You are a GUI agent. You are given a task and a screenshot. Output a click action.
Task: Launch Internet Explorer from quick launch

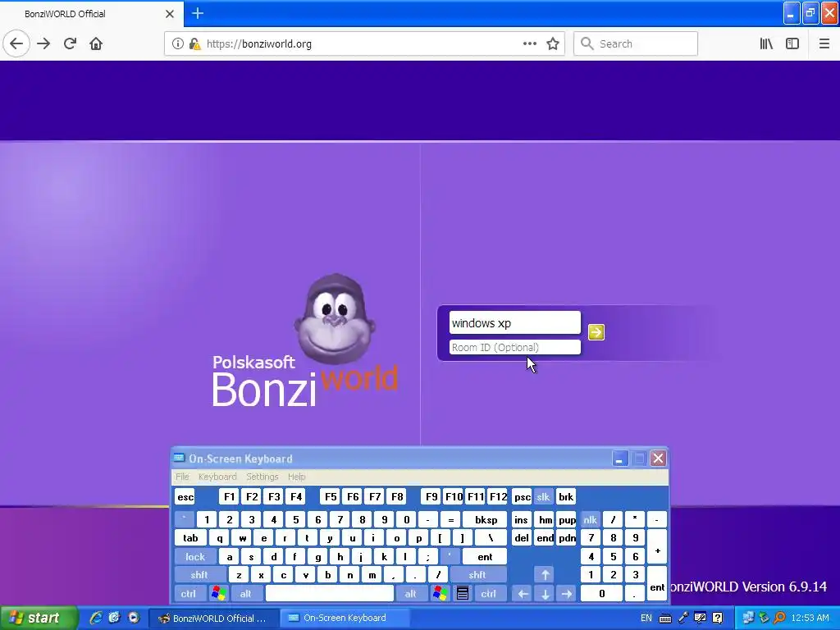click(96, 618)
